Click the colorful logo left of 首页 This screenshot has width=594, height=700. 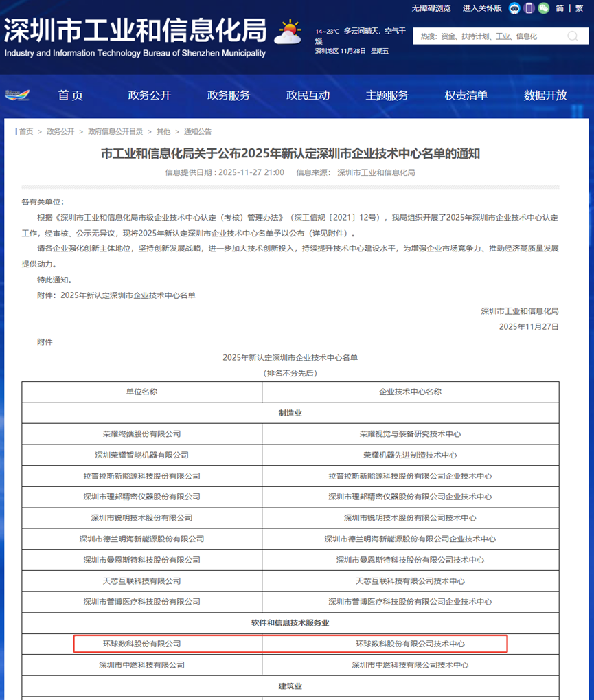[17, 95]
